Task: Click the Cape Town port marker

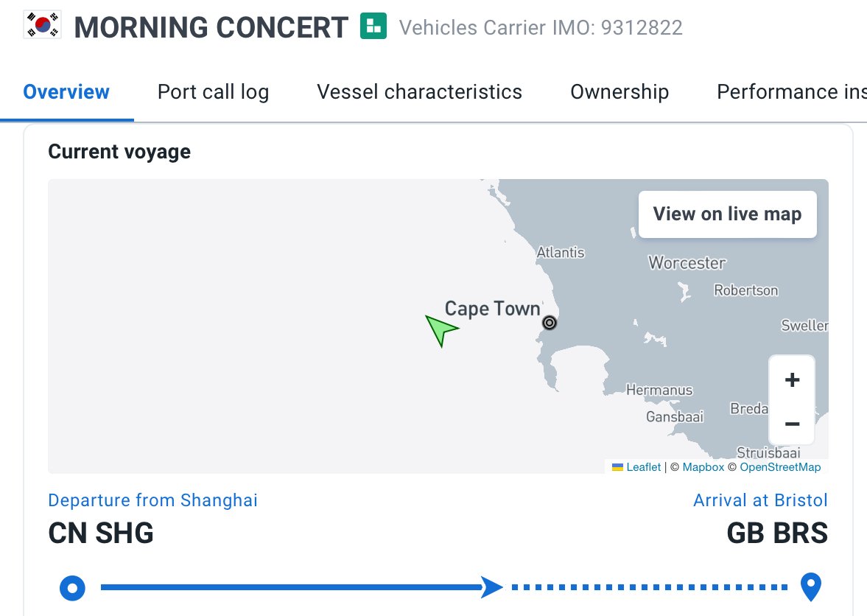Action: click(550, 323)
